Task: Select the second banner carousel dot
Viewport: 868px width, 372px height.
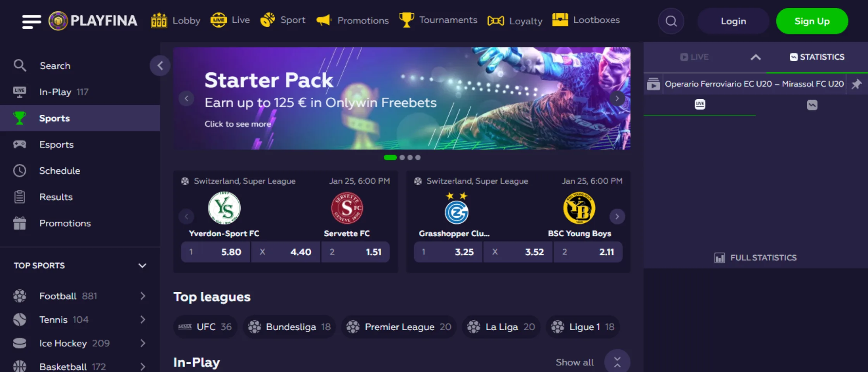Action: tap(402, 157)
